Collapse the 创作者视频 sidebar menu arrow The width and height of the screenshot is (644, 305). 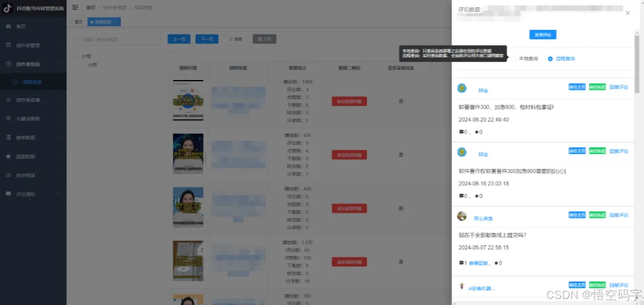(58, 64)
